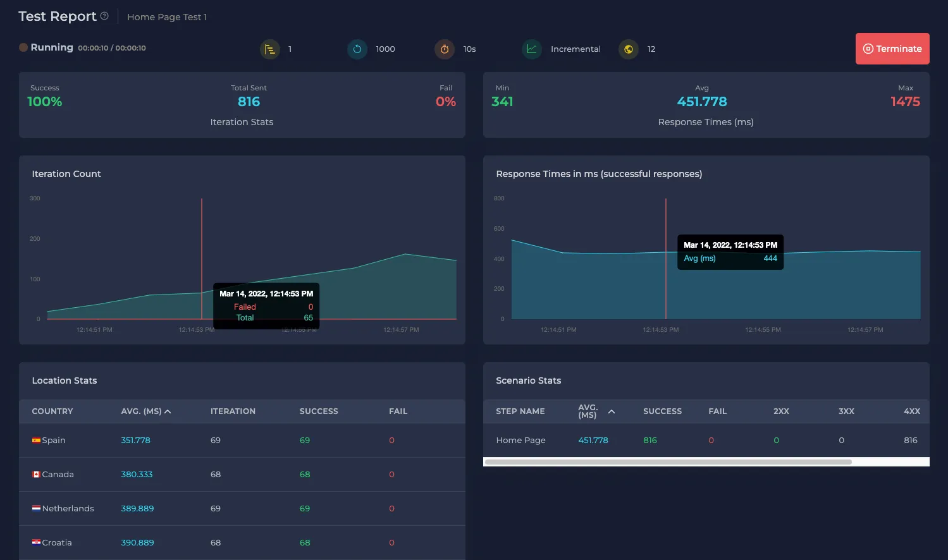Click the Response Times in ms chart title

coord(599,174)
